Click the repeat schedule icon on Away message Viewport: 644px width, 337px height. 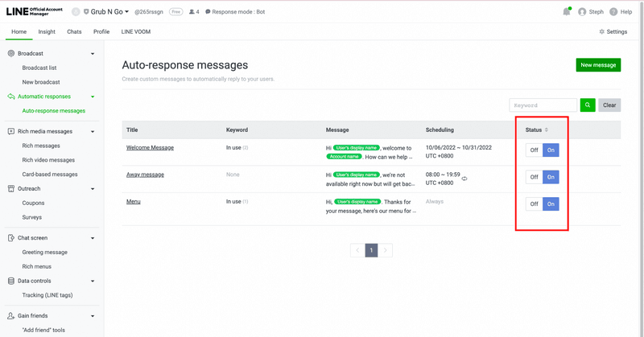pos(464,179)
